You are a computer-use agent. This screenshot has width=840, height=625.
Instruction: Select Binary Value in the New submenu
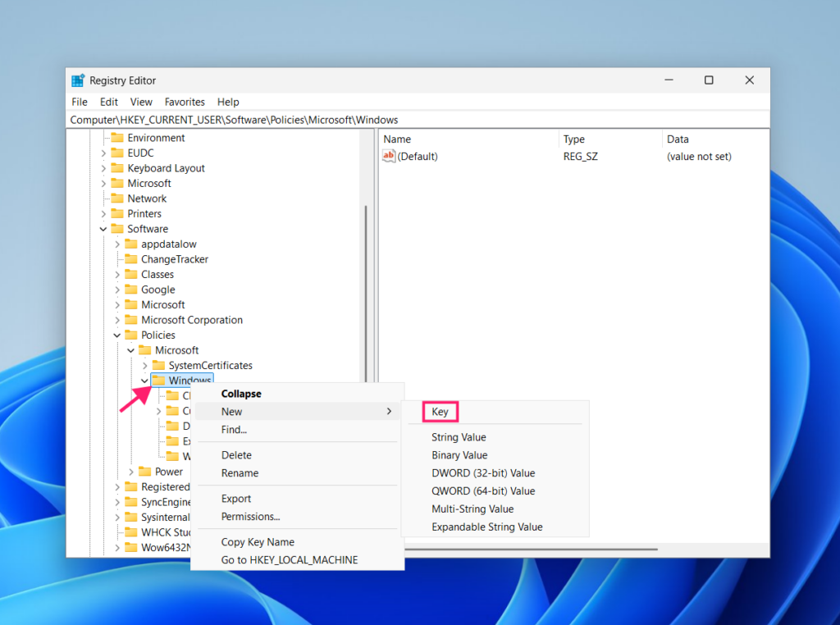(x=495, y=455)
